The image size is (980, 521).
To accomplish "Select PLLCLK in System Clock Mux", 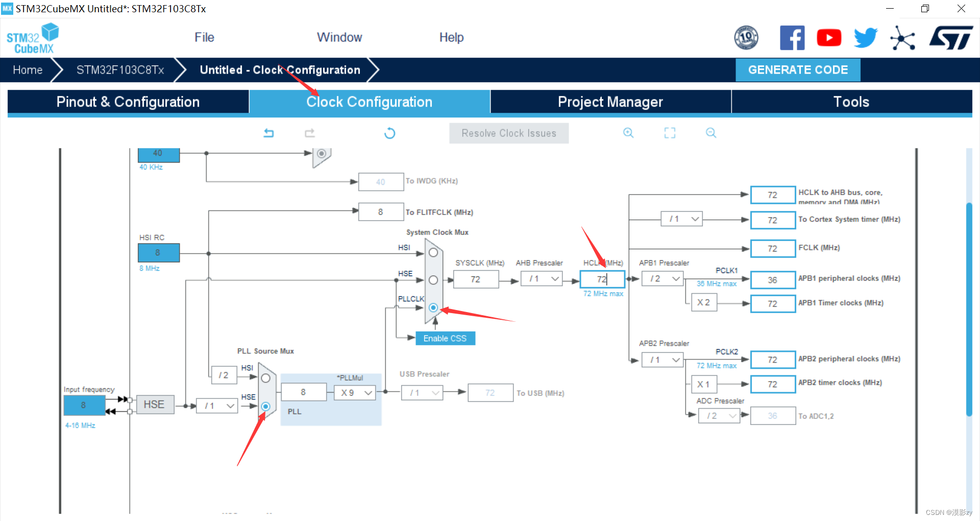I will 433,307.
